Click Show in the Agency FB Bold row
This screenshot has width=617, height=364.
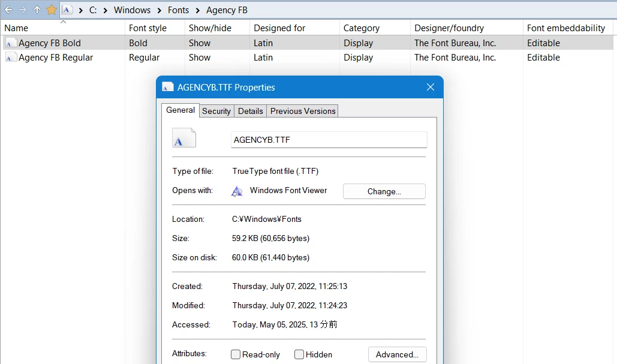tap(200, 43)
